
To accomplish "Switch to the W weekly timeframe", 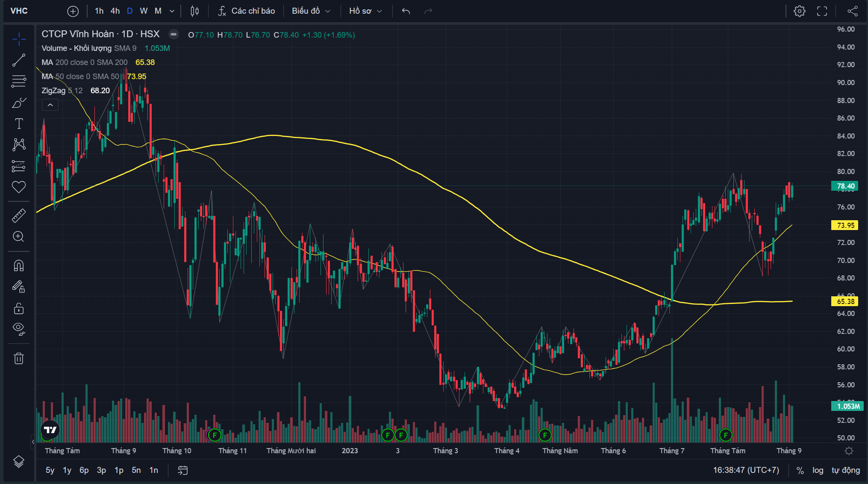I will (x=144, y=11).
